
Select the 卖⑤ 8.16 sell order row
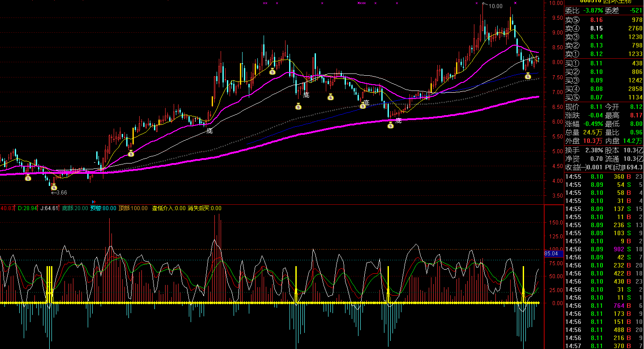pyautogui.click(x=604, y=20)
